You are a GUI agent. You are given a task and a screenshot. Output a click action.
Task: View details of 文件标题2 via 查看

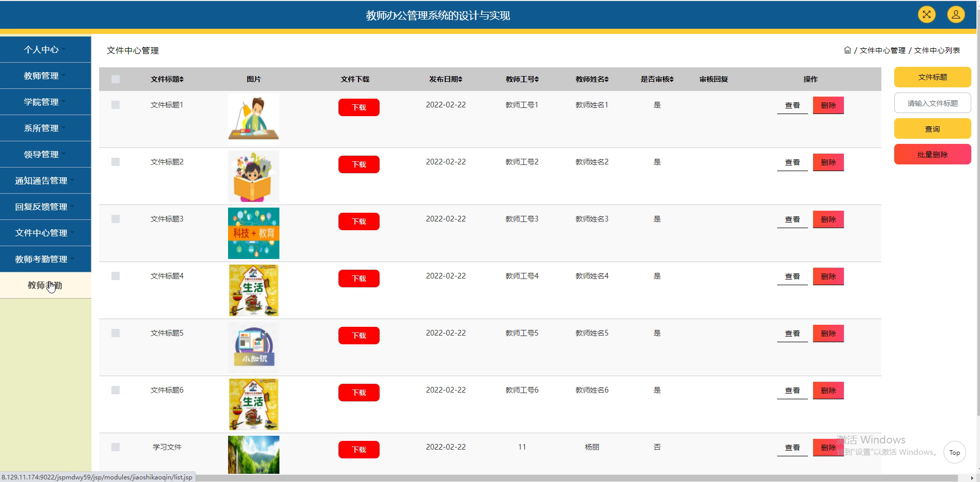792,162
